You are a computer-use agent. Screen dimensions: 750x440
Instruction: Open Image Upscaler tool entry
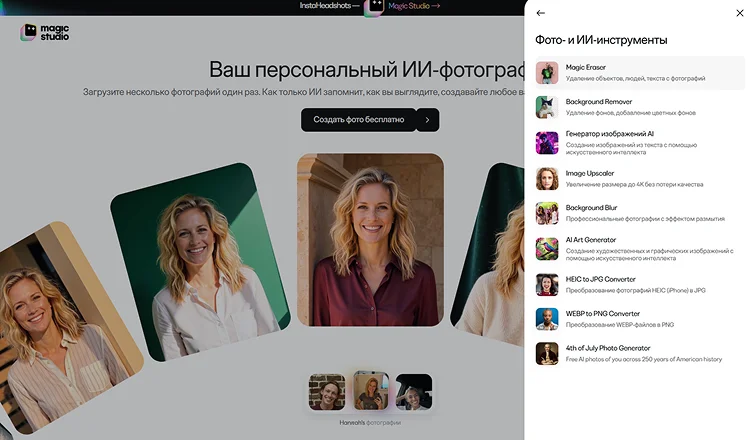[x=639, y=178]
